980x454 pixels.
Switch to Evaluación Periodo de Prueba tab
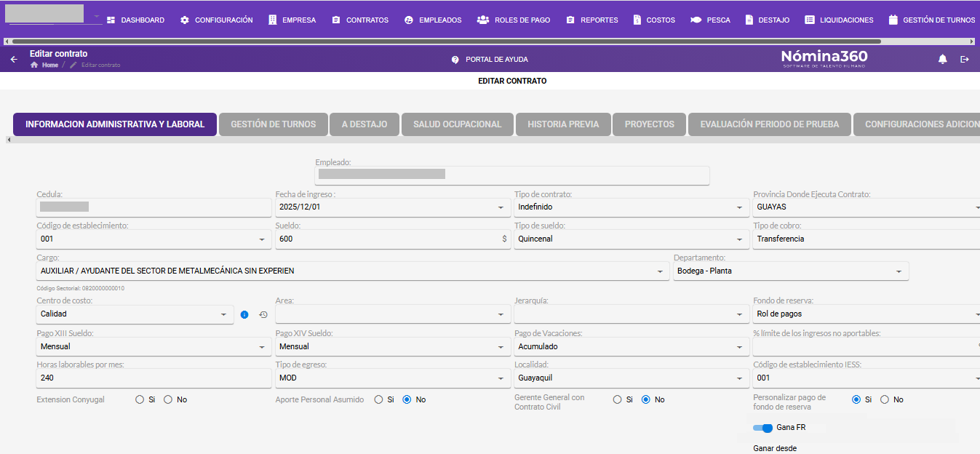pos(770,124)
